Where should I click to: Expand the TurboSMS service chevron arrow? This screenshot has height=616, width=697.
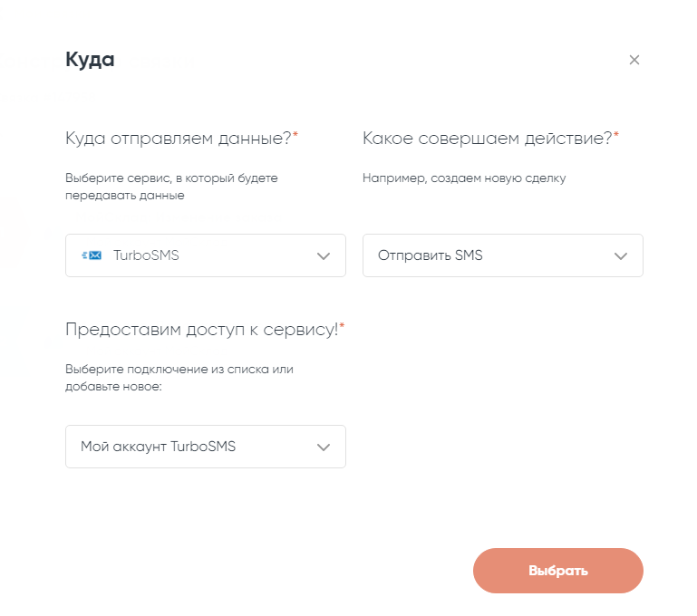(x=324, y=256)
